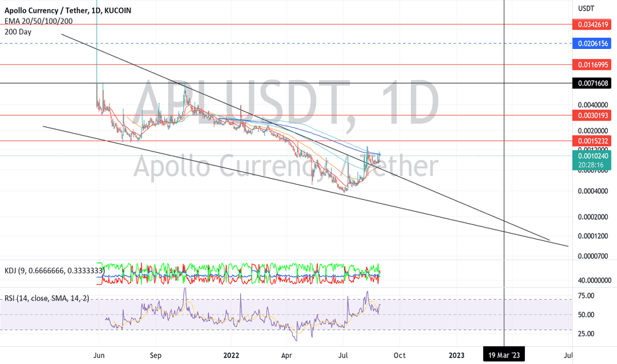Select the 0.0030193 red price label
This screenshot has height=364, width=617.
pos(592,115)
